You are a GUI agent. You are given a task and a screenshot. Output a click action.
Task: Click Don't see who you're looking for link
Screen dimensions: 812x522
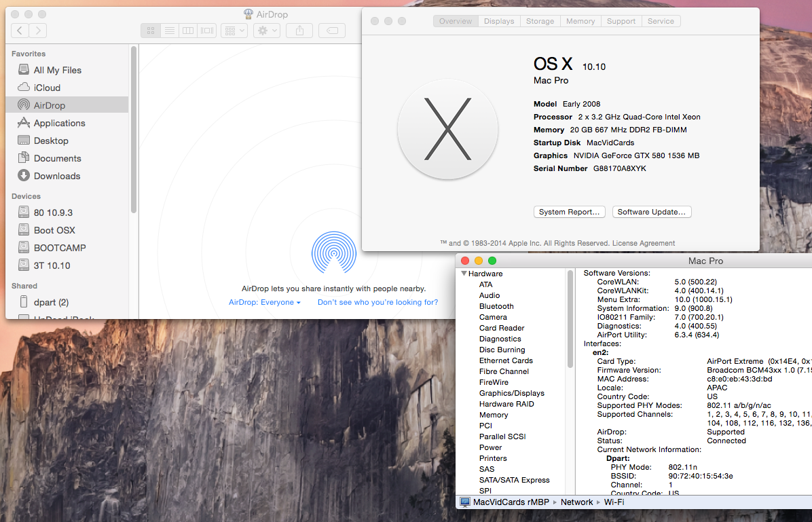(x=377, y=303)
